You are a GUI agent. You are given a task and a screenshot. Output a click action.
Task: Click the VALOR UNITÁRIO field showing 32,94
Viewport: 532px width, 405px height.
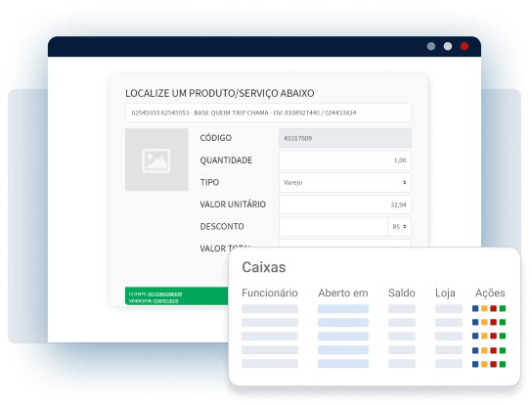point(345,204)
